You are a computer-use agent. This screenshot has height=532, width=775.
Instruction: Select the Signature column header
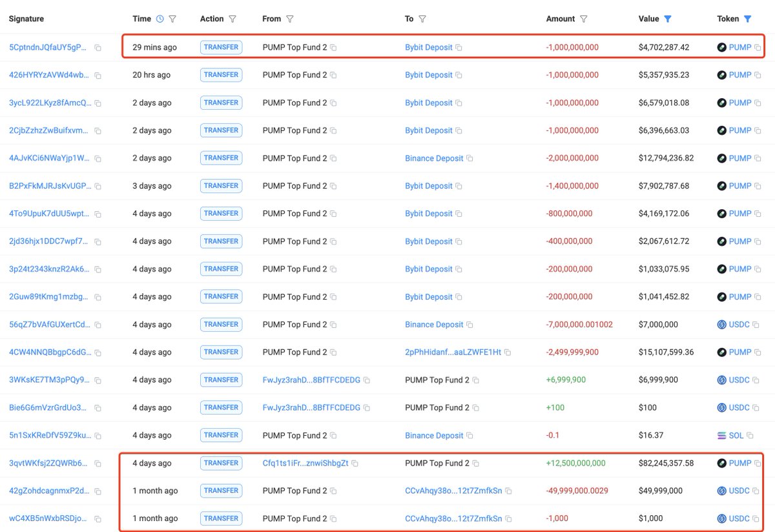[26, 19]
